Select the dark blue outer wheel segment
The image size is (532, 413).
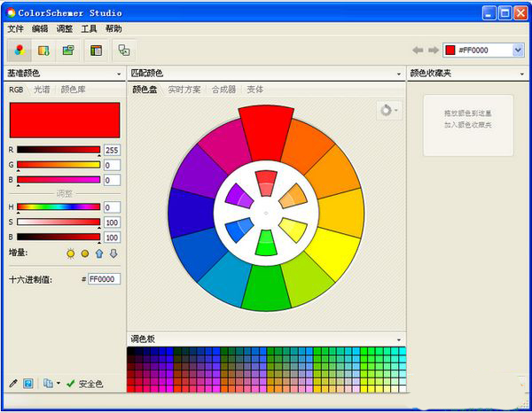[192, 213]
